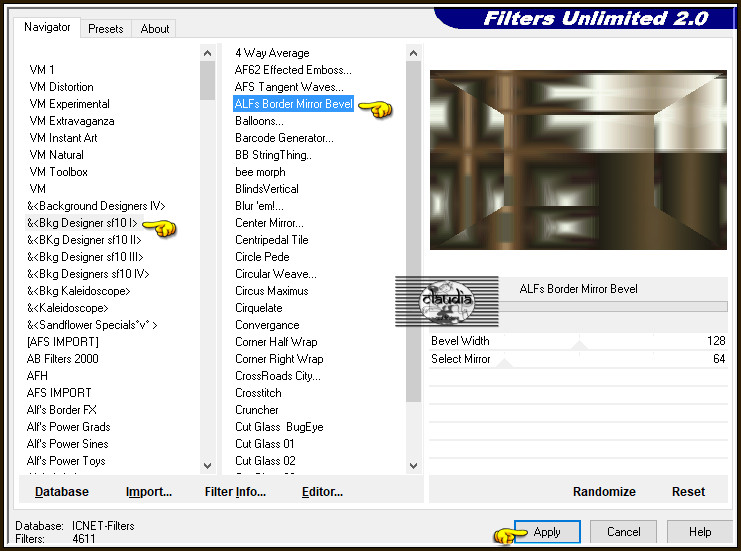Select VM 1 category
The width and height of the screenshot is (741, 551).
tap(42, 70)
